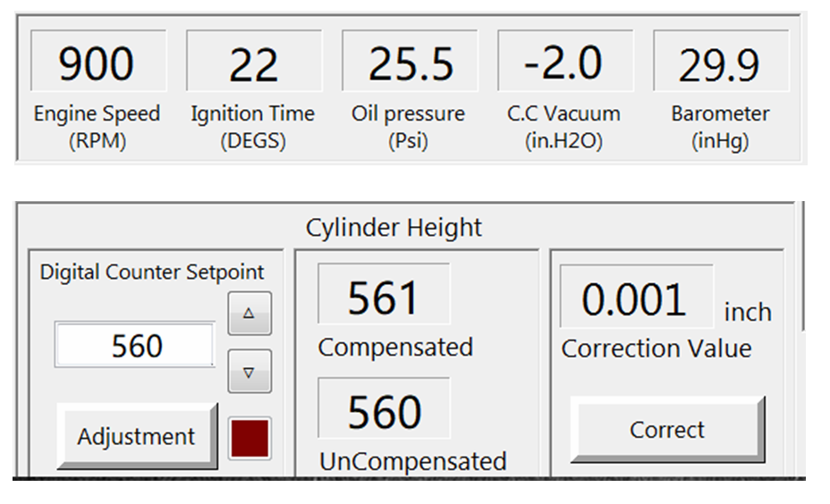Decrease the Digital Counter Setpoint with down arrow
This screenshot has height=504, width=830.
(x=250, y=372)
